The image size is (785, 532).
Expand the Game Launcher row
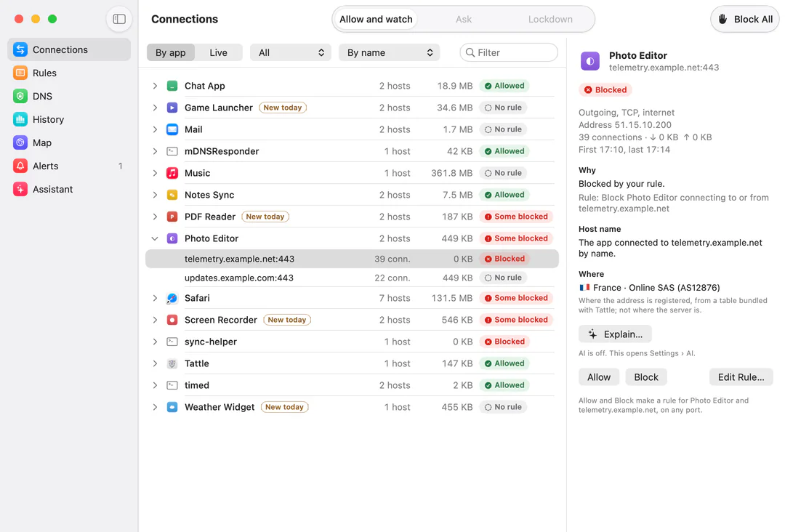155,108
